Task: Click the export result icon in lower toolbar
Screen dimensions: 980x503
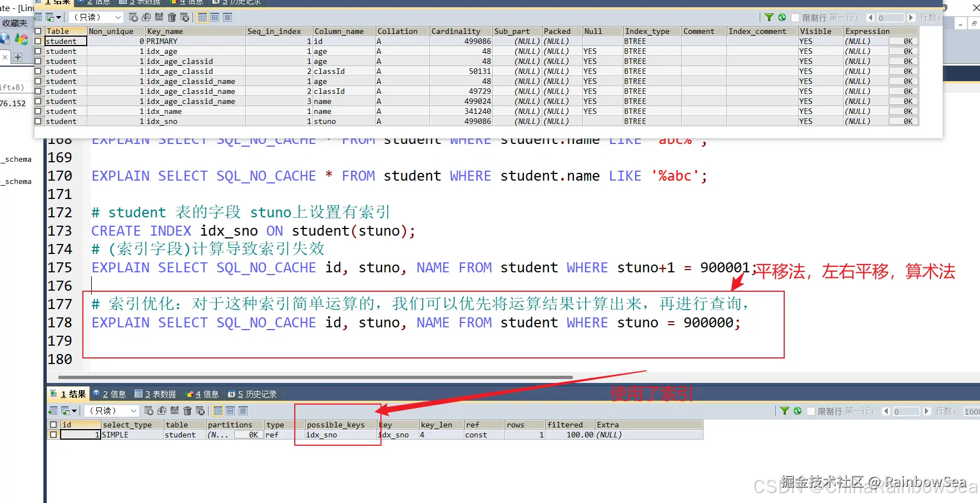Action: 53,411
